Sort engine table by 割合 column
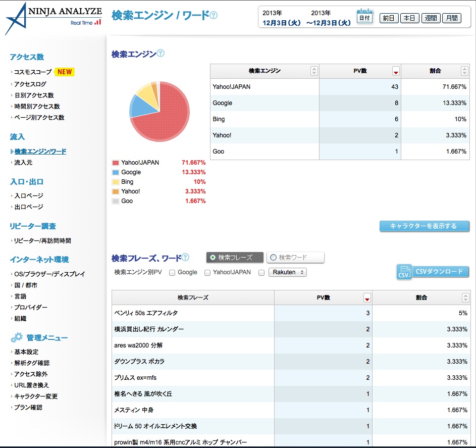 coord(464,71)
